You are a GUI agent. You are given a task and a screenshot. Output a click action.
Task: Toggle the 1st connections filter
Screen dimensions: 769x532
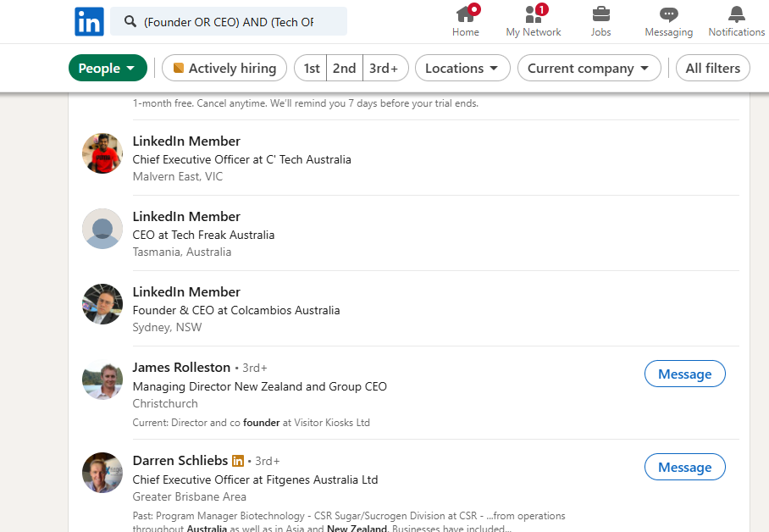point(311,68)
